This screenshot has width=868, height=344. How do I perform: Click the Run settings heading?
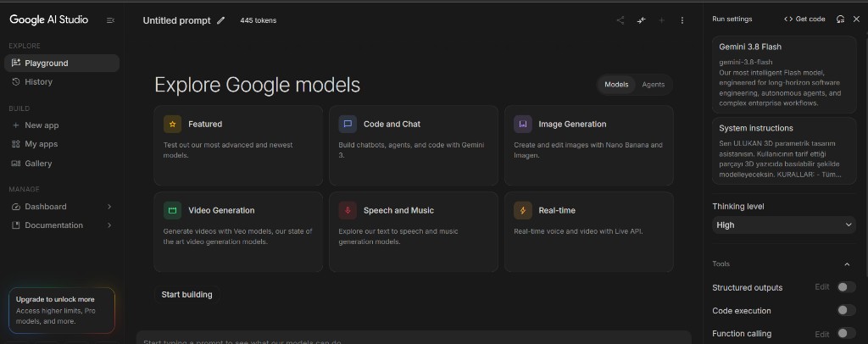click(x=732, y=19)
